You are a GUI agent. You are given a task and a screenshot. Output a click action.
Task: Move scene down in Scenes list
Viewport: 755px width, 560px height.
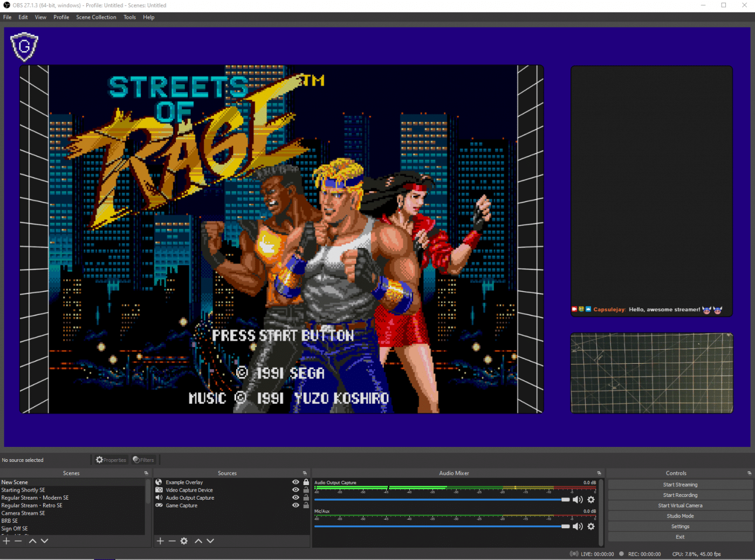coord(44,541)
